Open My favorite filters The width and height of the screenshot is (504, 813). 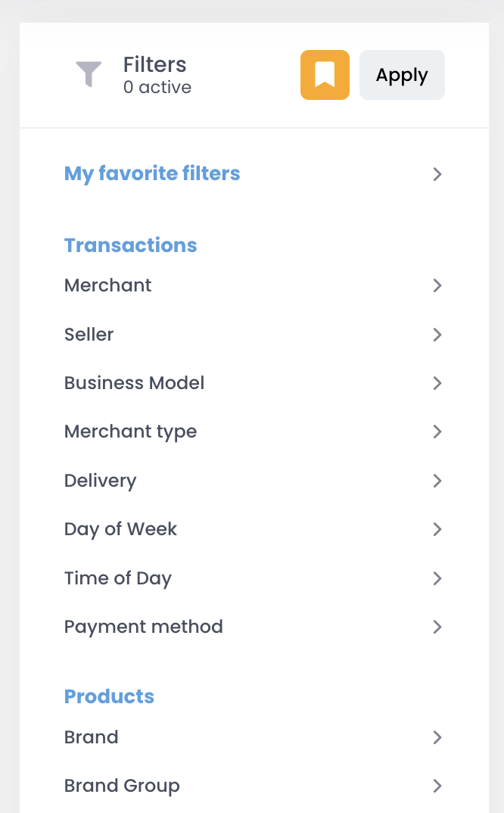pyautogui.click(x=253, y=173)
